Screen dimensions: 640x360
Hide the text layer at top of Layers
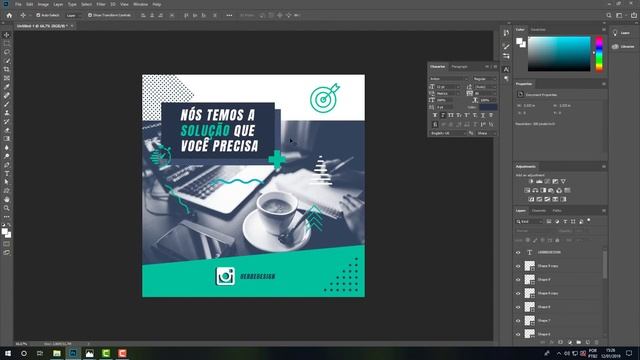(518, 253)
